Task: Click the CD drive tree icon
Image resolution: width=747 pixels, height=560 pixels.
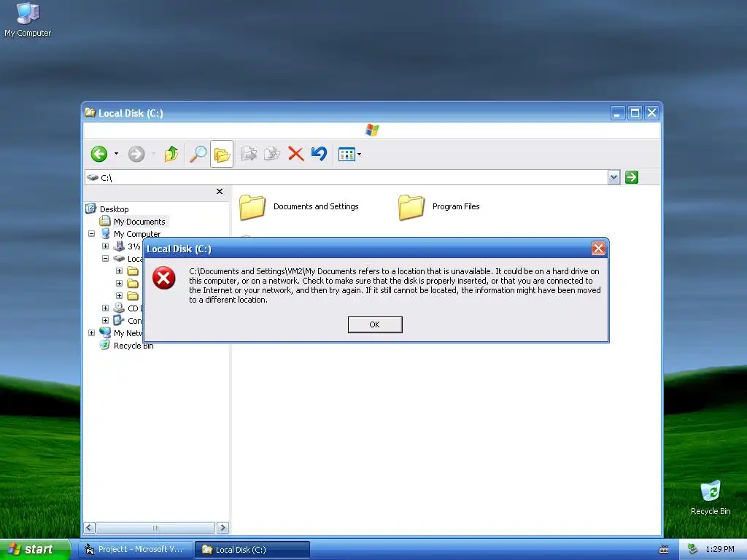Action: point(119,308)
